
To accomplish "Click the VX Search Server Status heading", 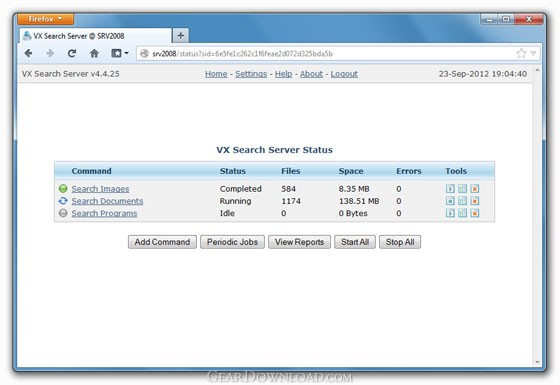I will click(x=274, y=150).
